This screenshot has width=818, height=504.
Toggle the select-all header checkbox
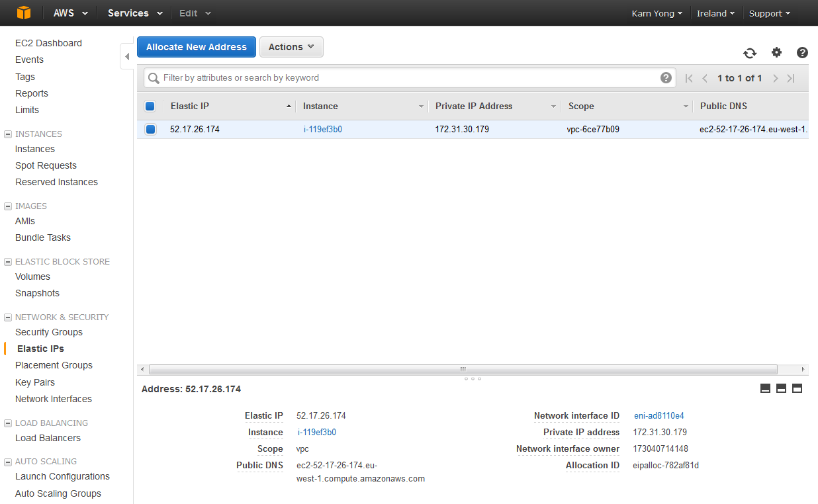150,106
